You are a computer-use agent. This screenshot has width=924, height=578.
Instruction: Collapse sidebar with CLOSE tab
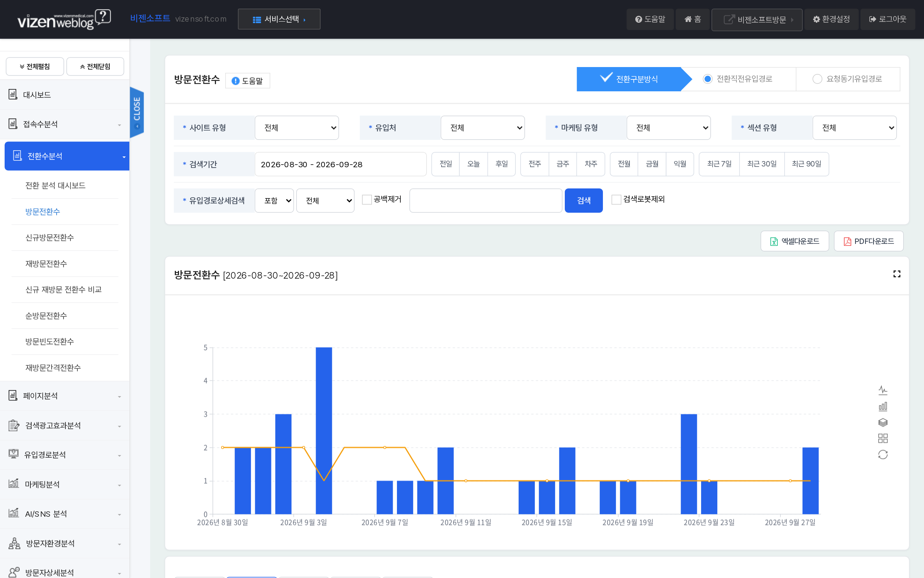(x=137, y=112)
